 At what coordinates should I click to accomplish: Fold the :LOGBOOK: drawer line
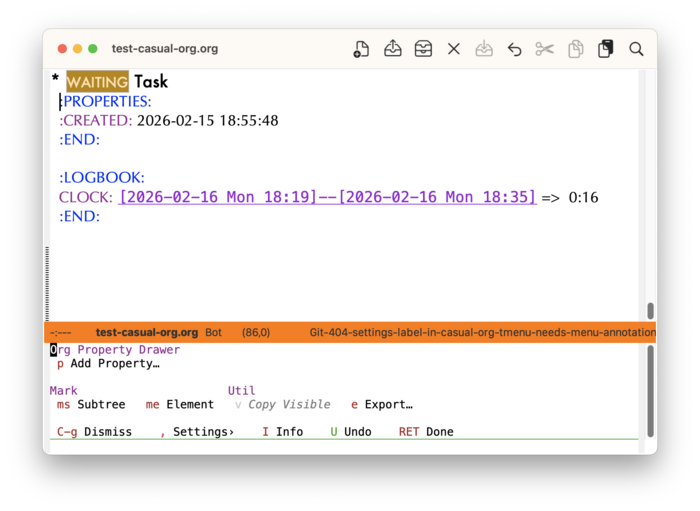point(101,178)
